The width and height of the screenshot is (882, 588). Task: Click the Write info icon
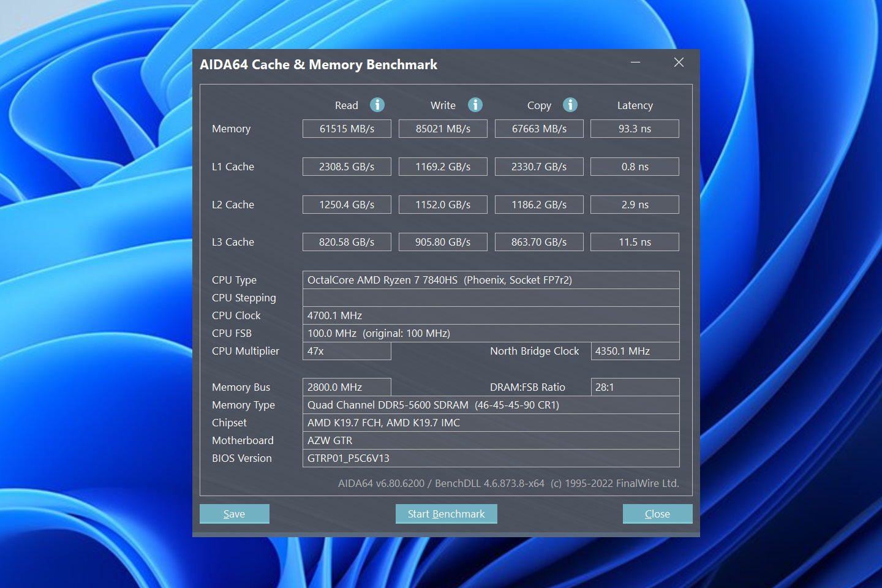coord(475,105)
